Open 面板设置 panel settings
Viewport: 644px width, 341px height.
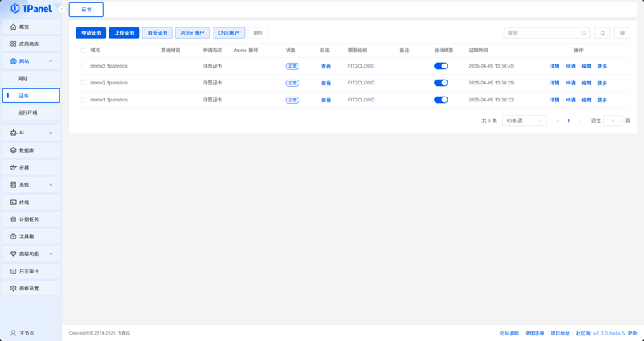coord(31,289)
